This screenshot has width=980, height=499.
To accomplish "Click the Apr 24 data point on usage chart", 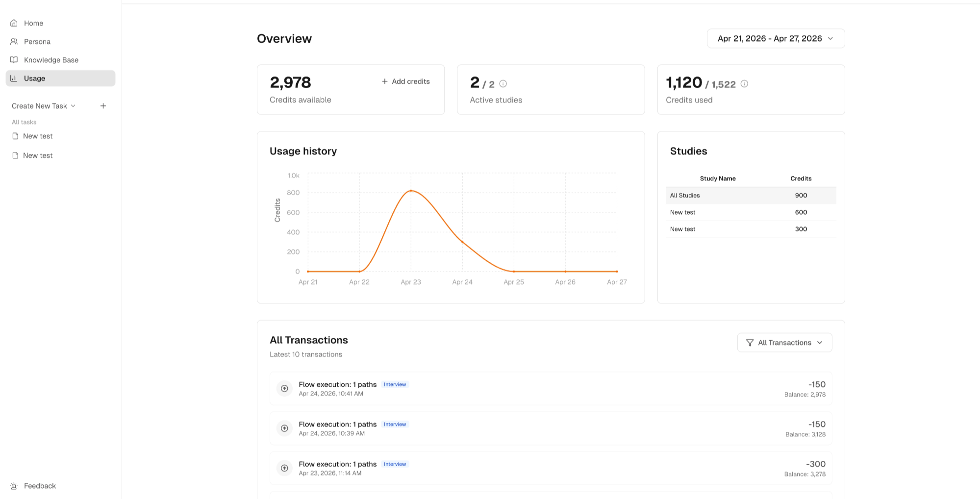I will tap(462, 242).
